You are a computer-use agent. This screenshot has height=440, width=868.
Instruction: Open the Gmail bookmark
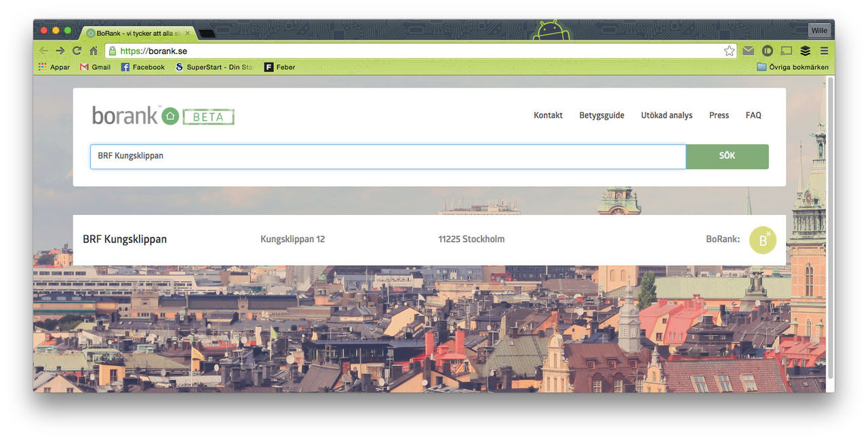[95, 67]
